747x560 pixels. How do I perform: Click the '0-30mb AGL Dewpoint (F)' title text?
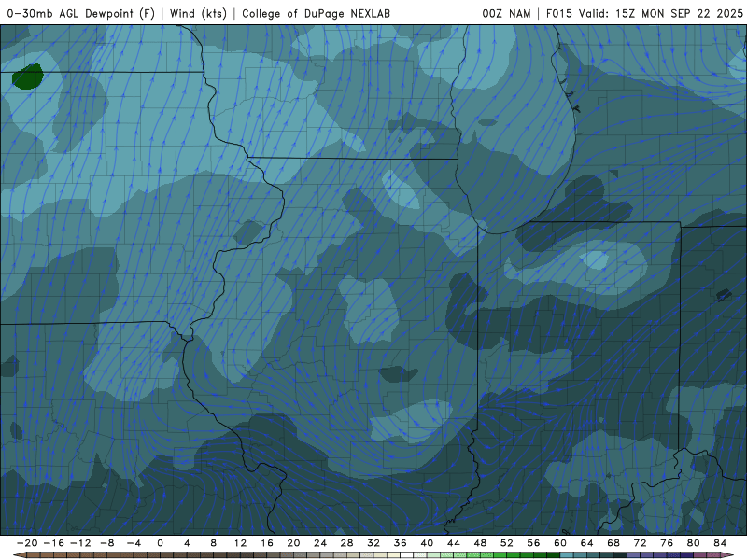80,14
